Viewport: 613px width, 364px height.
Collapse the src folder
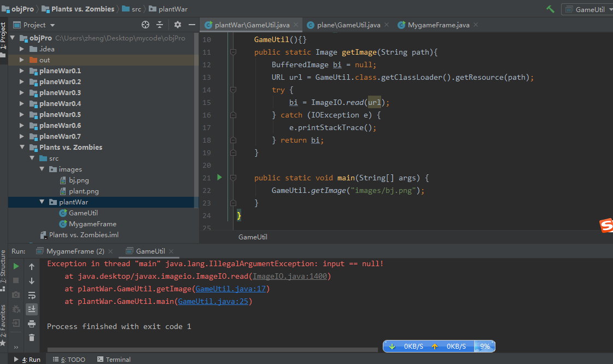tap(32, 158)
